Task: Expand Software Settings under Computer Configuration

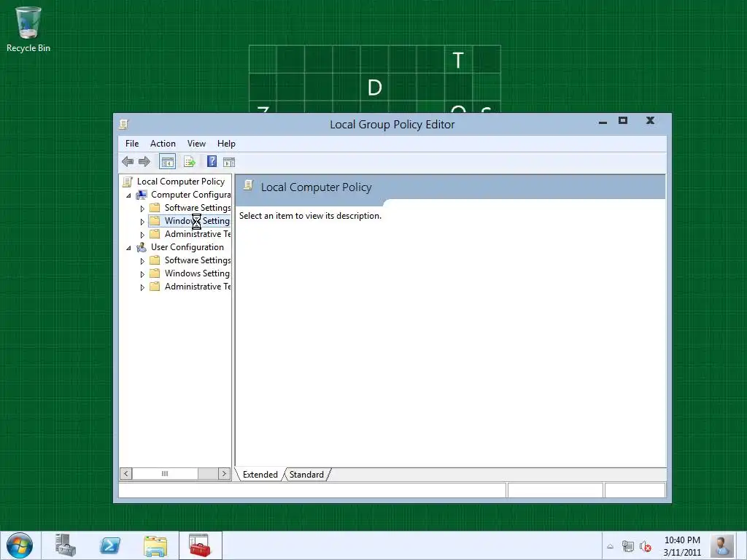Action: (142, 209)
